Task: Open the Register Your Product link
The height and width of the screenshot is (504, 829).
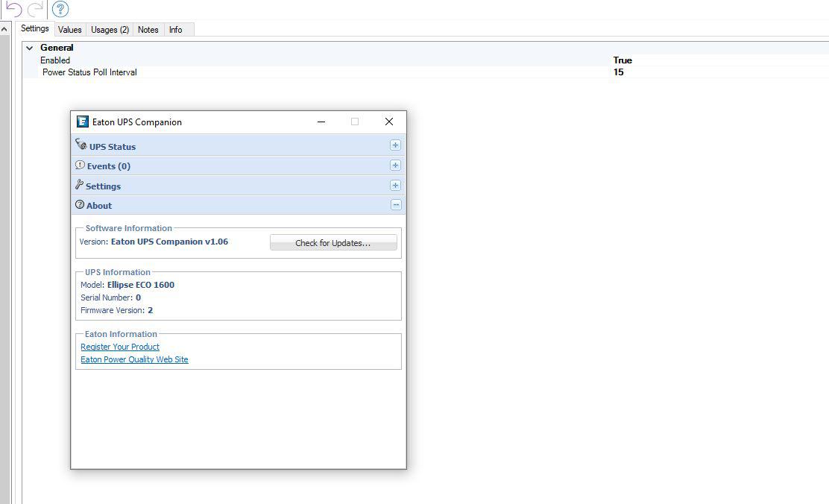Action: 120,347
